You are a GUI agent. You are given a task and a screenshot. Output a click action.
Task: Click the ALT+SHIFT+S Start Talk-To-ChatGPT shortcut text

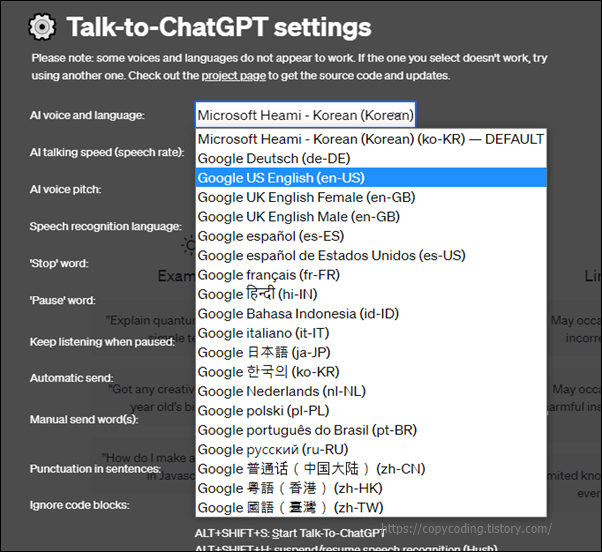point(290,533)
